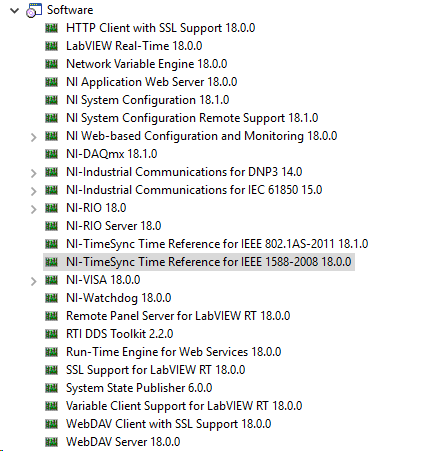Click the SSL Support for LabVIEW RT icon

(x=51, y=370)
